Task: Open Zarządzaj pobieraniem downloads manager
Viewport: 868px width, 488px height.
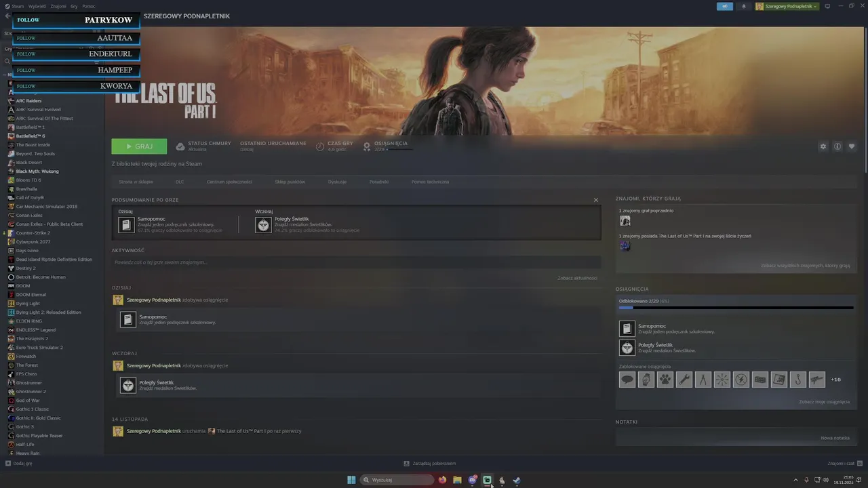Action: tap(430, 464)
